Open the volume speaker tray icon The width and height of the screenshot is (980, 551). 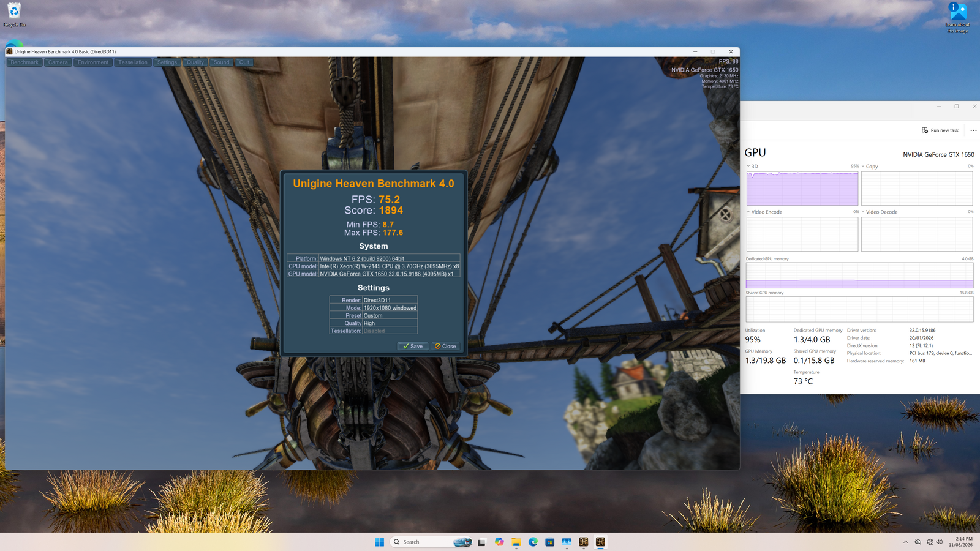point(940,542)
